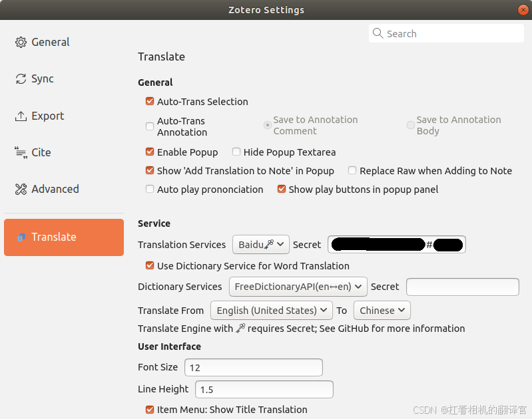Image resolution: width=532 pixels, height=419 pixels.
Task: Close the Zotero Settings window
Action: 523,10
